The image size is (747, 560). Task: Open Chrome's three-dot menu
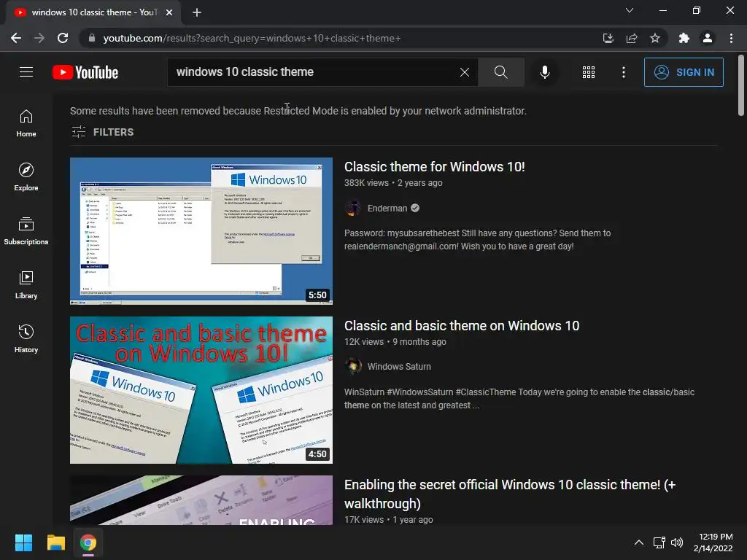[731, 38]
